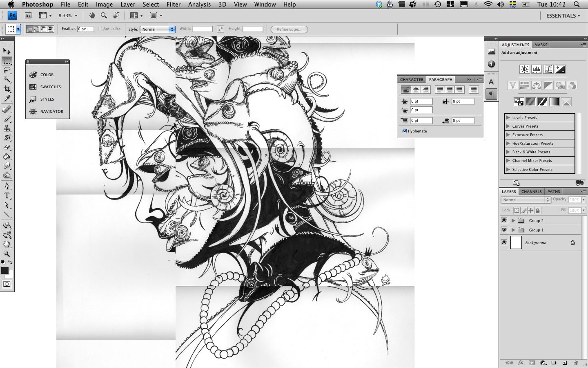Screen dimensions: 588x368
Task: Open the layer style fx menu
Action: pyautogui.click(x=521, y=363)
